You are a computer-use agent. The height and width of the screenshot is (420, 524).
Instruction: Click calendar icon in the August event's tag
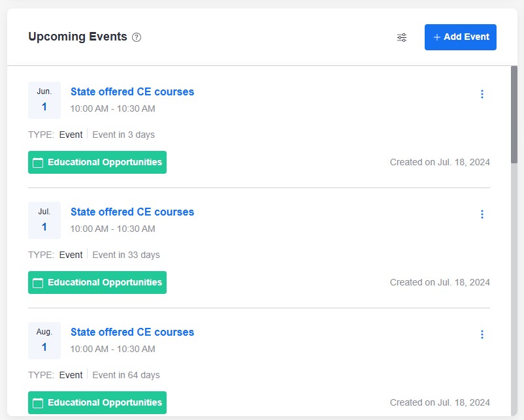pos(38,403)
